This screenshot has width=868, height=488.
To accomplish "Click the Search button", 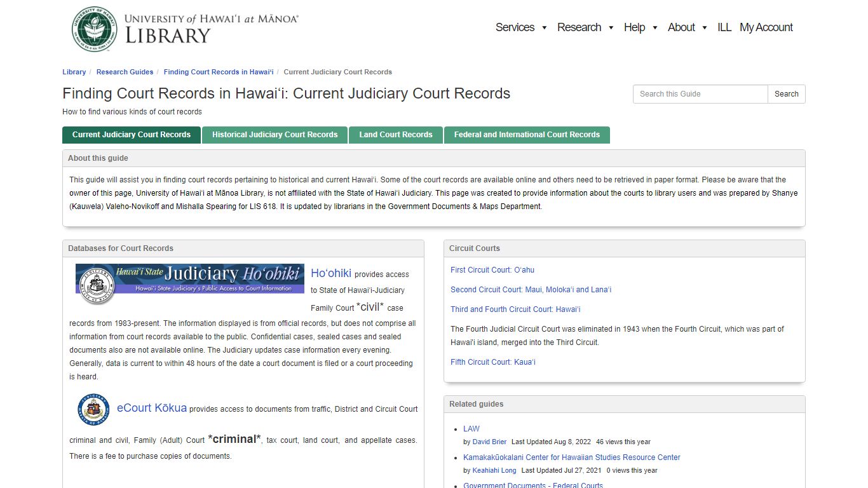I will (787, 94).
